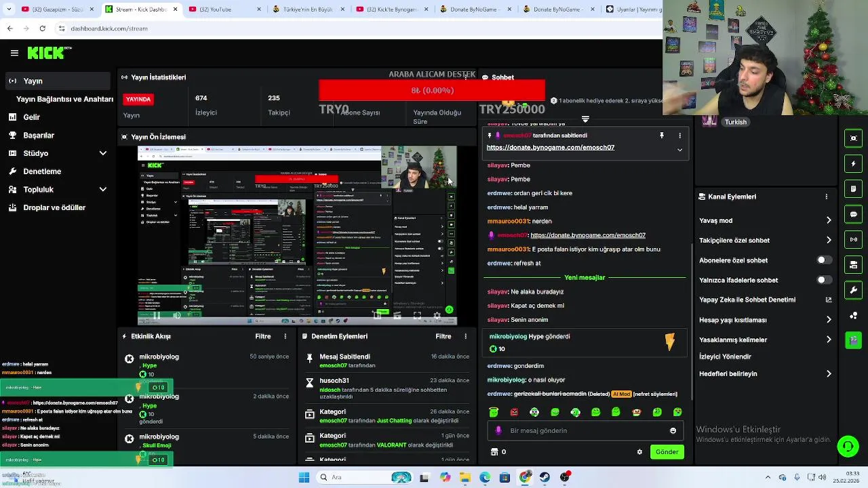Screen dimensions: 868x488
Task: Expand Hedefleri belirleyin options
Action: (829, 373)
